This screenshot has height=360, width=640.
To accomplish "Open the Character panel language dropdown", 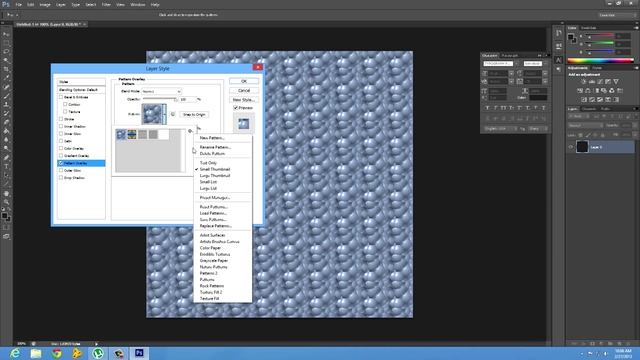I will pyautogui.click(x=500, y=129).
